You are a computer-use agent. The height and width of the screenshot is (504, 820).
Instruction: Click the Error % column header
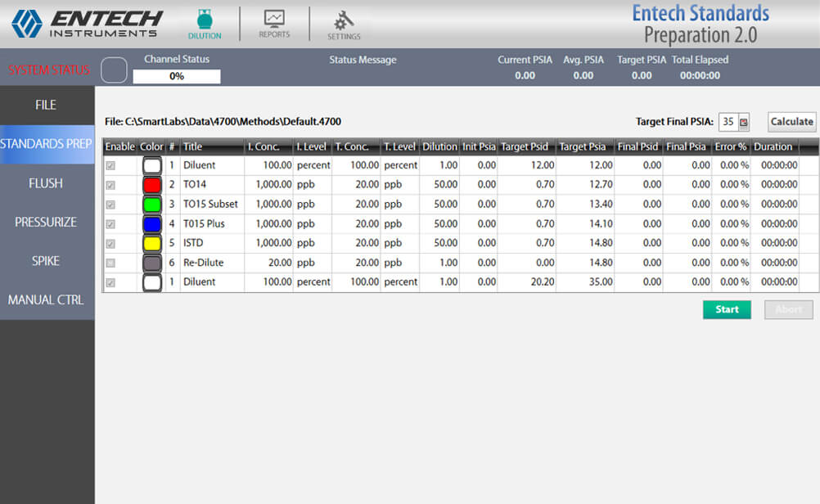731,147
